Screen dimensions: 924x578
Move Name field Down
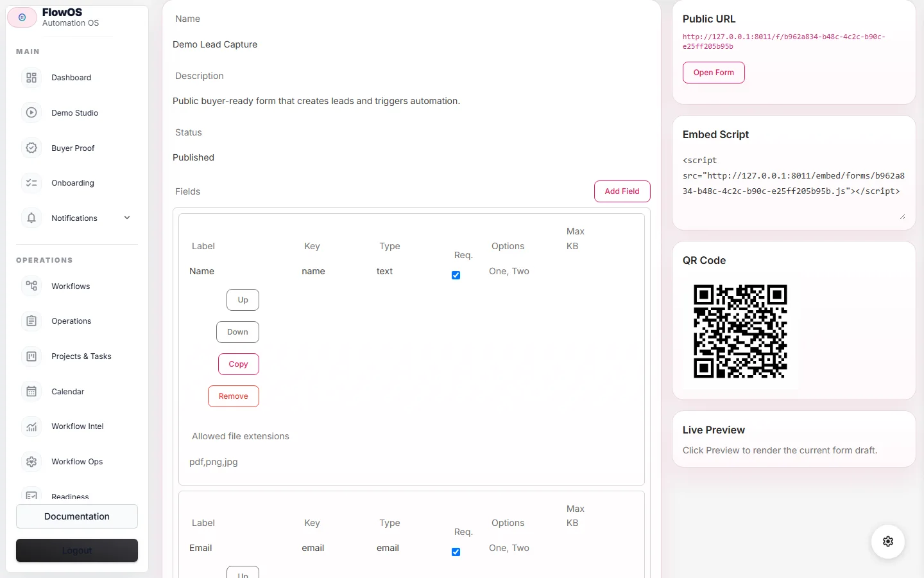(237, 332)
